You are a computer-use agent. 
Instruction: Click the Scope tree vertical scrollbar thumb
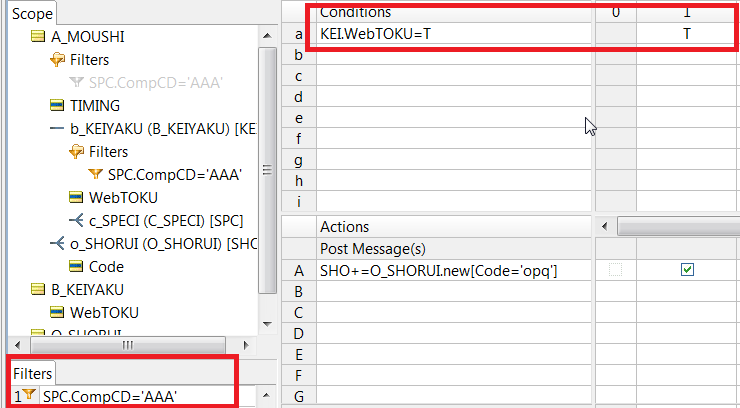pyautogui.click(x=267, y=170)
